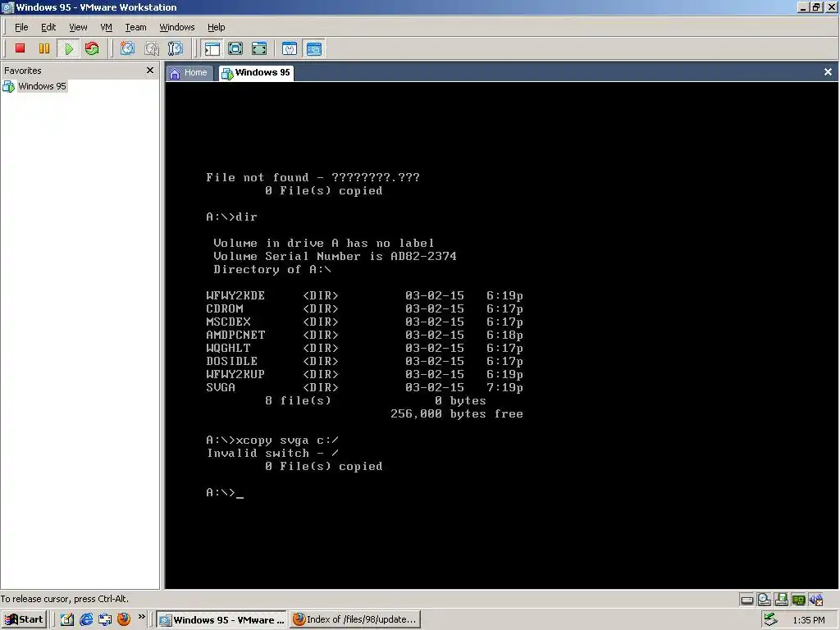
Task: Enter full screen mode icon
Action: [x=259, y=48]
